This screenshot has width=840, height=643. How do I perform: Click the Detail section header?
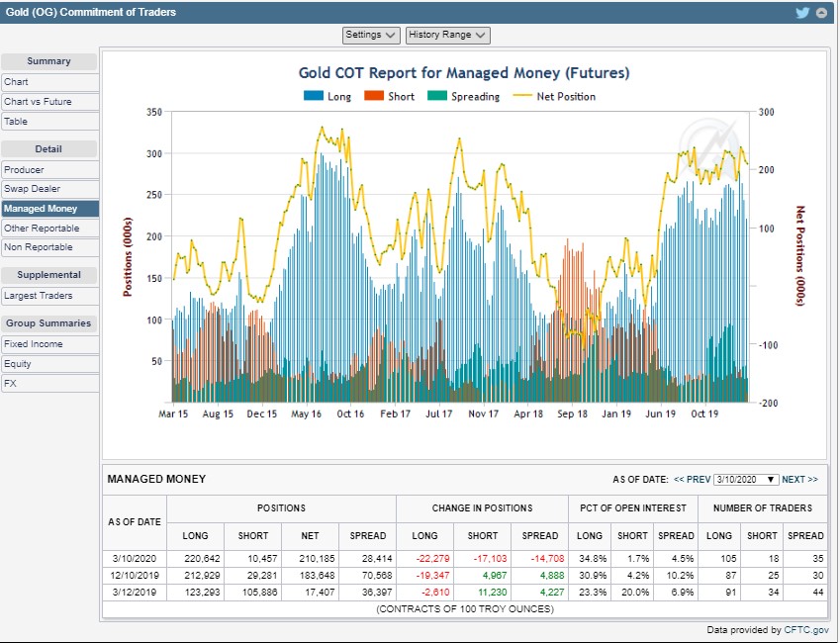[48, 149]
